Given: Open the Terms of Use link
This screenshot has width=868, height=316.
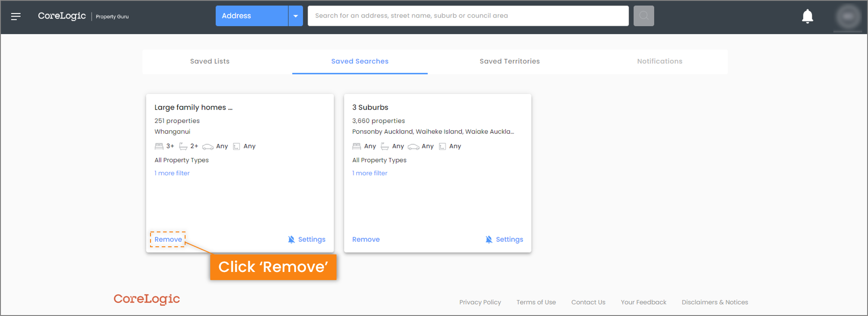Looking at the screenshot, I should coord(536,302).
